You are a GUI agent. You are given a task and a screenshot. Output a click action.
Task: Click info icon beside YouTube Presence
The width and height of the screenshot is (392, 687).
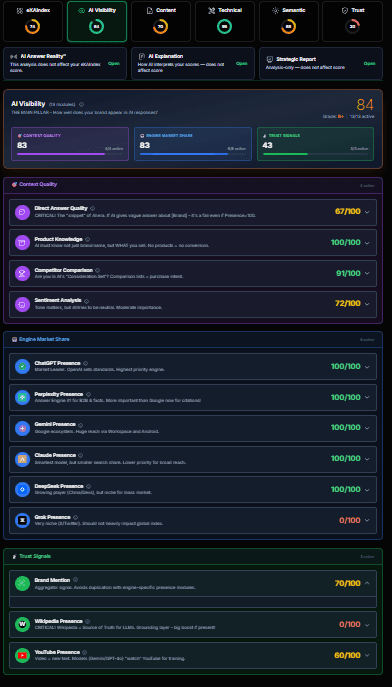(85, 652)
